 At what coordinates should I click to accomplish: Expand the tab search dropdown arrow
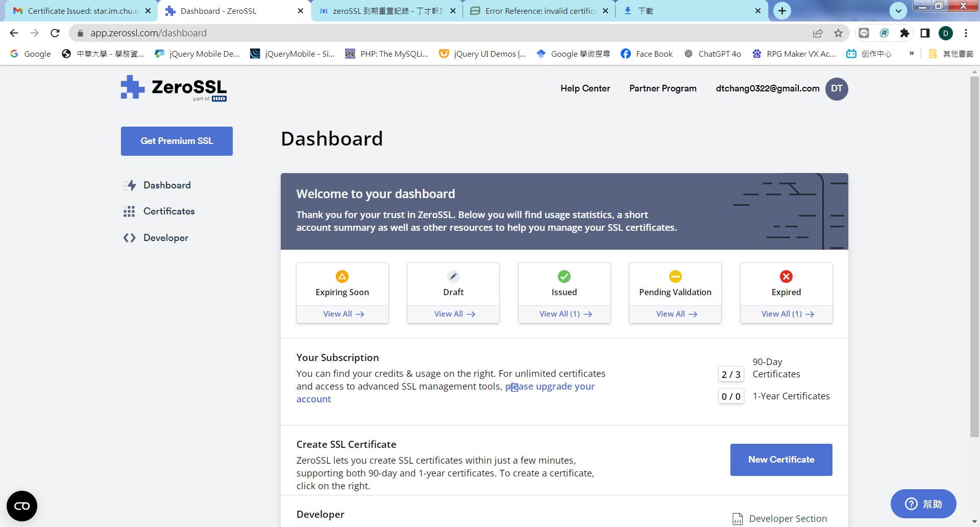(898, 11)
